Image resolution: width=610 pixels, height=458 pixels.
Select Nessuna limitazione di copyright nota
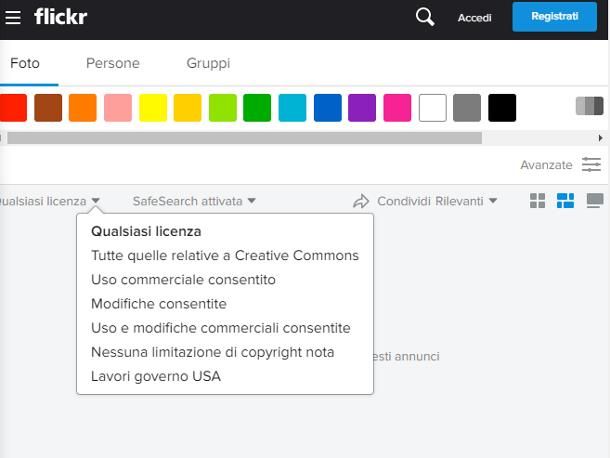(212, 352)
